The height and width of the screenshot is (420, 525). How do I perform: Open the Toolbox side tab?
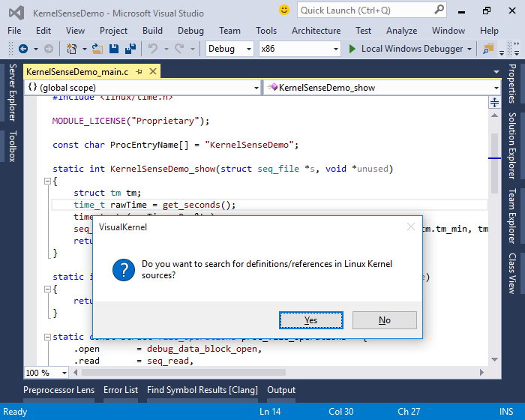13,147
